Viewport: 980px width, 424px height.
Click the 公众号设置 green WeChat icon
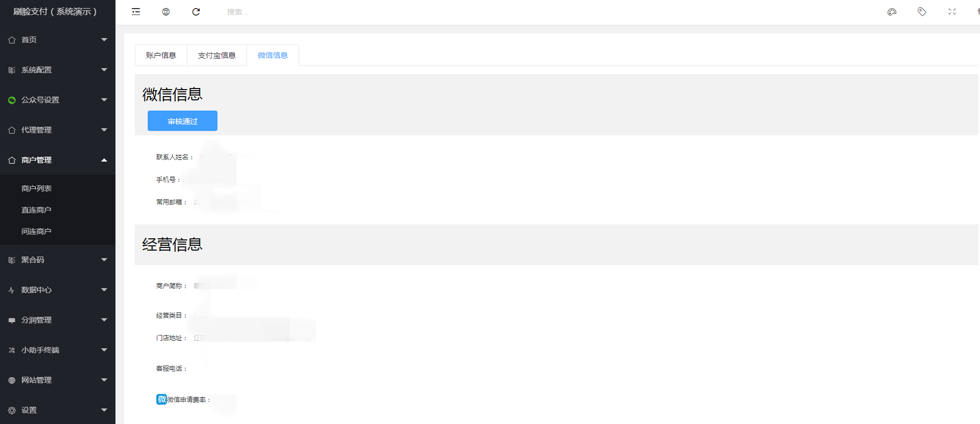click(x=12, y=100)
